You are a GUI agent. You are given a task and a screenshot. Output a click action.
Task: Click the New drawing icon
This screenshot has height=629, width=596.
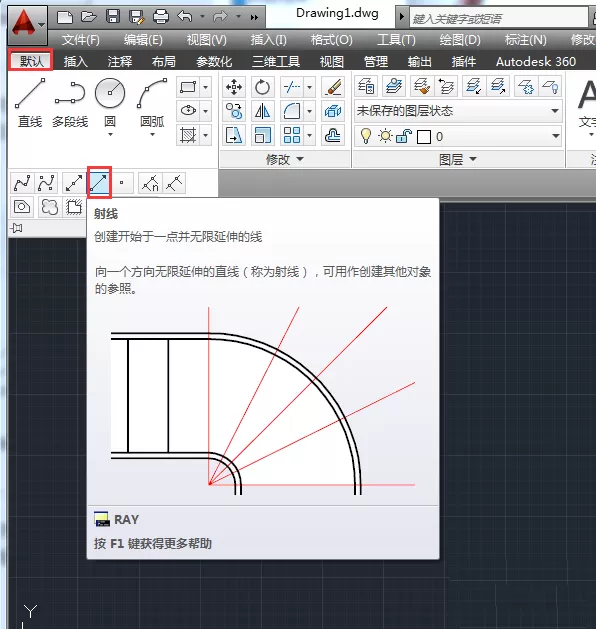click(65, 17)
